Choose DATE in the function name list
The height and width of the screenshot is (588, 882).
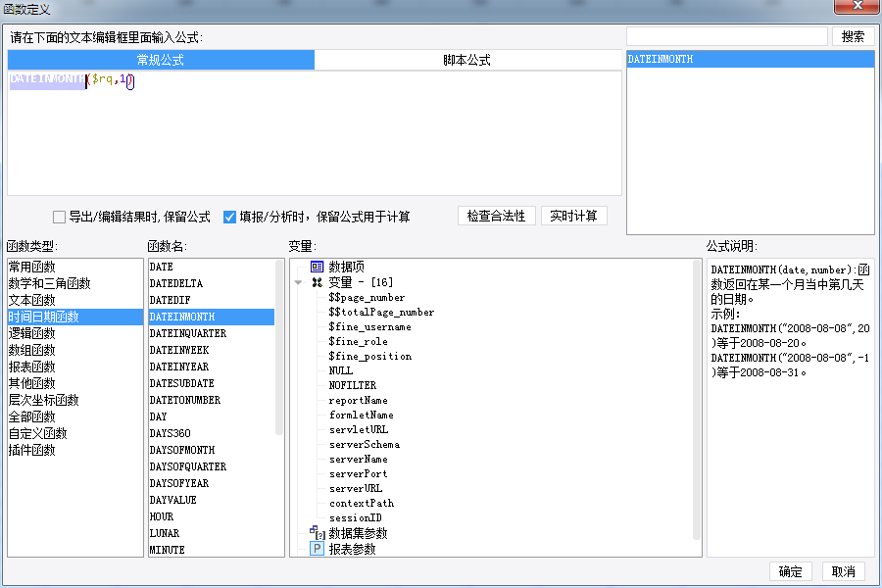212,267
